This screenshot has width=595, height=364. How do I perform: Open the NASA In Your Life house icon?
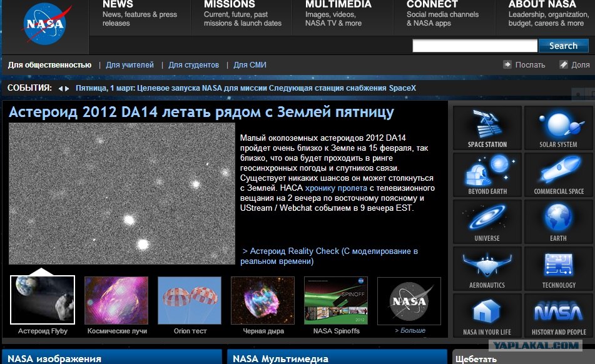pos(487,315)
